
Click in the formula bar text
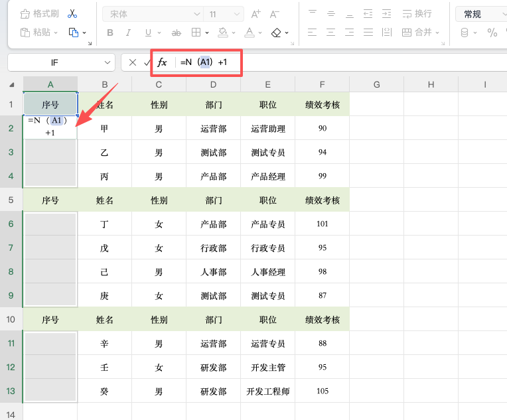(x=204, y=62)
